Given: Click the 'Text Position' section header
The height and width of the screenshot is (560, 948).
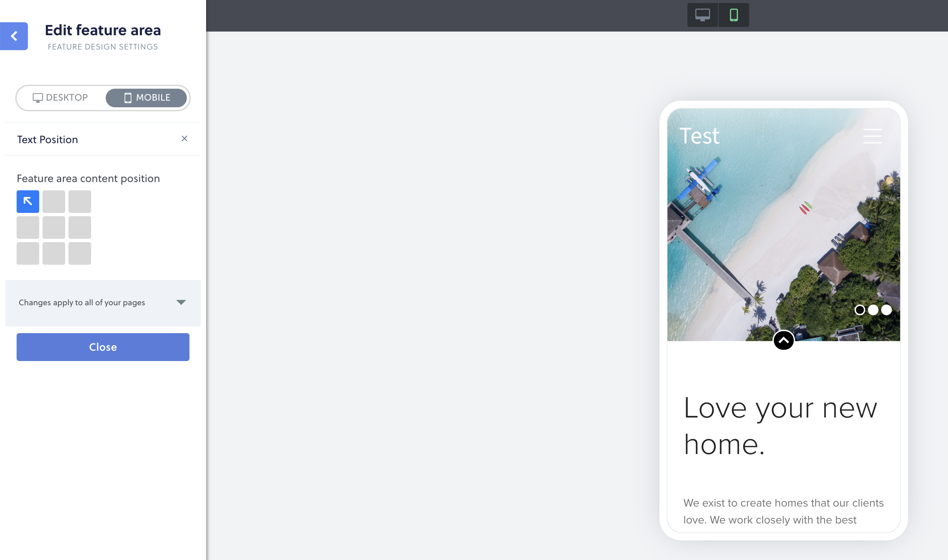Looking at the screenshot, I should pyautogui.click(x=103, y=139).
